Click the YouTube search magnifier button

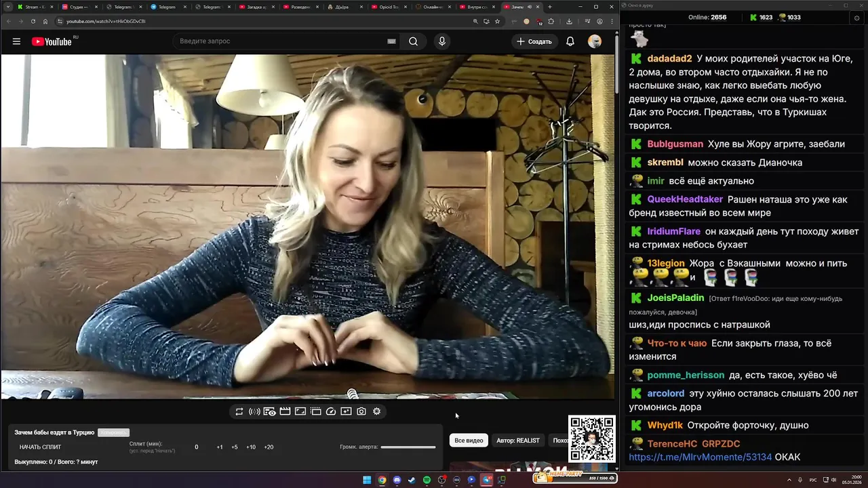[413, 41]
